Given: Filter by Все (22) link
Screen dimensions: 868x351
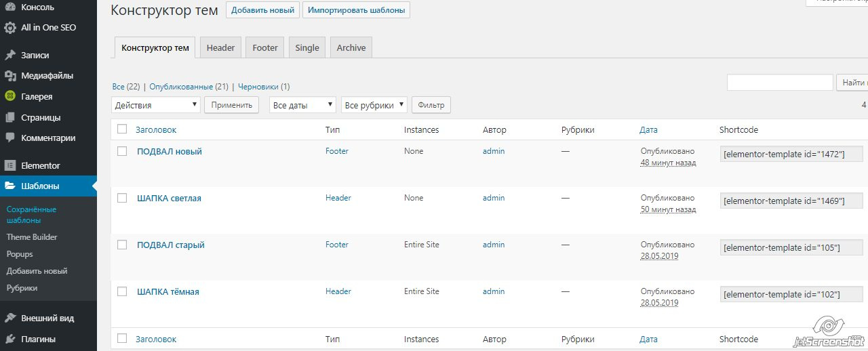Looking at the screenshot, I should [126, 87].
